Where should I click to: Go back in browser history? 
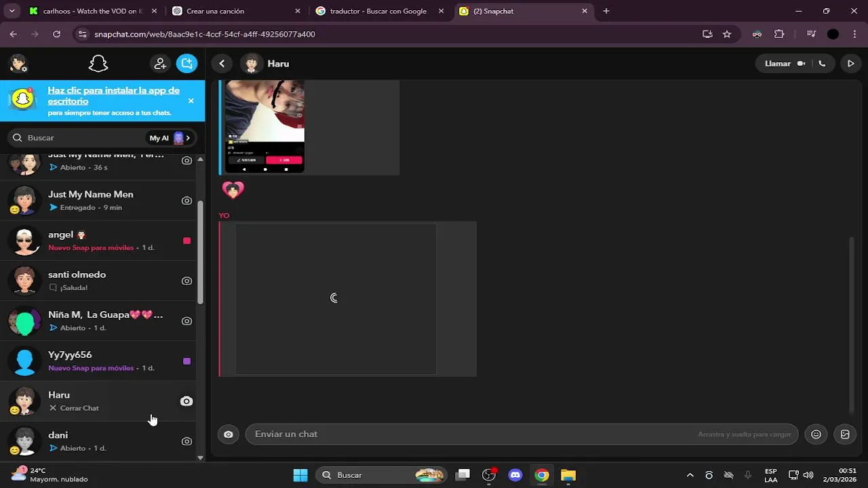14,34
